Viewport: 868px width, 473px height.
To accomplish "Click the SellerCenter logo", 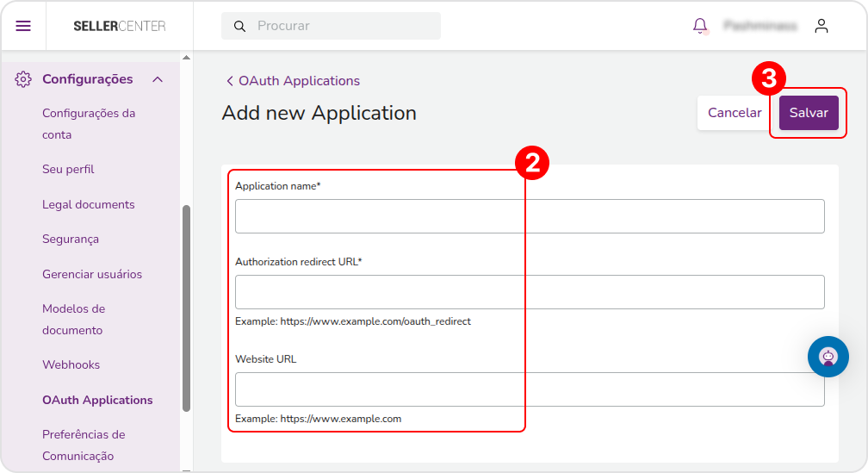I will coord(120,26).
